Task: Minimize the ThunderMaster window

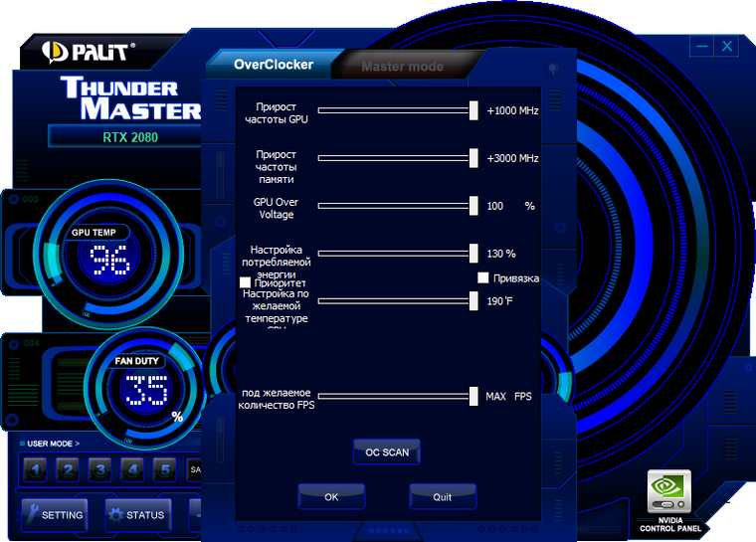Action: pos(702,47)
